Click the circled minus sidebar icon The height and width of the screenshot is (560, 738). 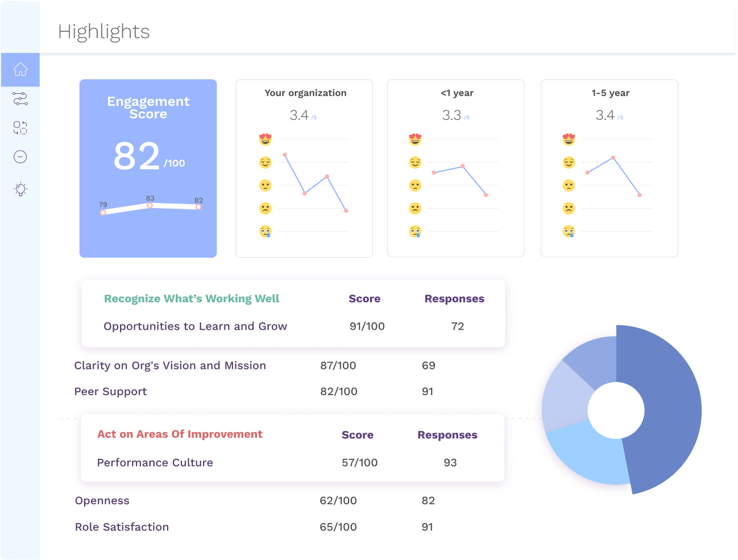point(20,157)
